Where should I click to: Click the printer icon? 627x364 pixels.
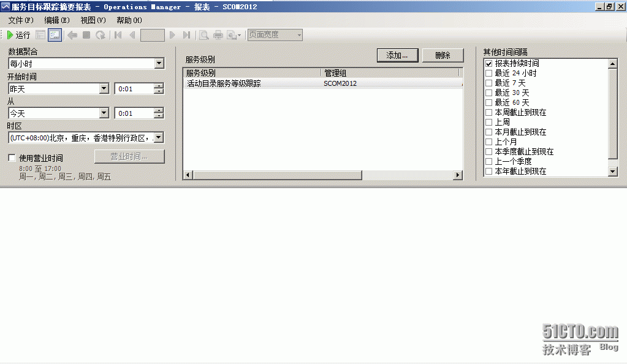[218, 35]
